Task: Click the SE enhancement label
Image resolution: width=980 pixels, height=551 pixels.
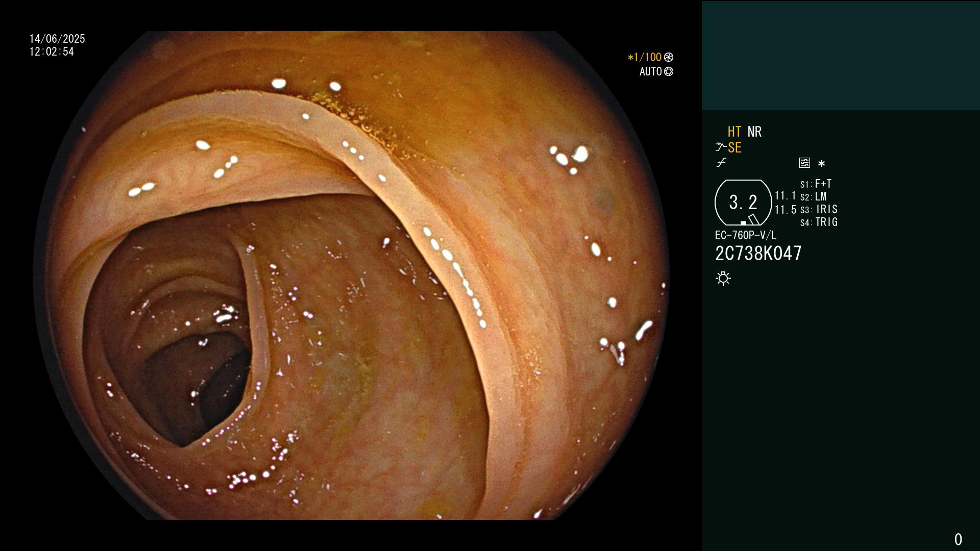Action: point(734,147)
